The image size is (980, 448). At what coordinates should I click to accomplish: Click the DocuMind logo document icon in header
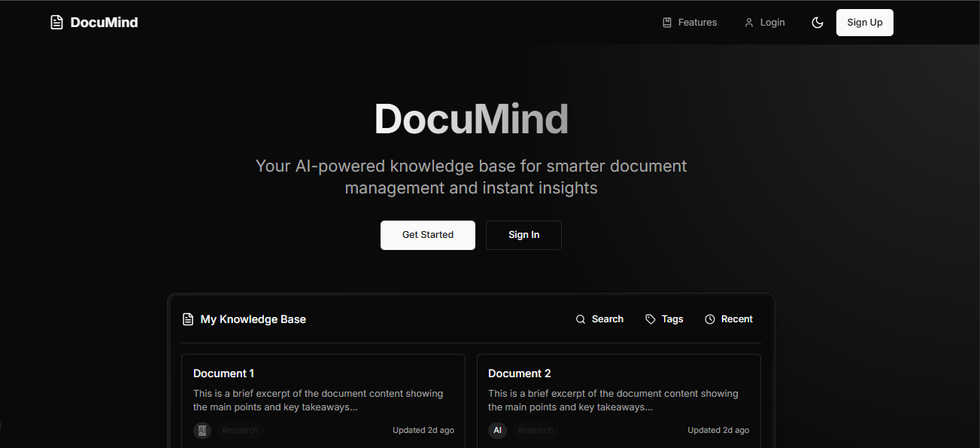pyautogui.click(x=56, y=23)
